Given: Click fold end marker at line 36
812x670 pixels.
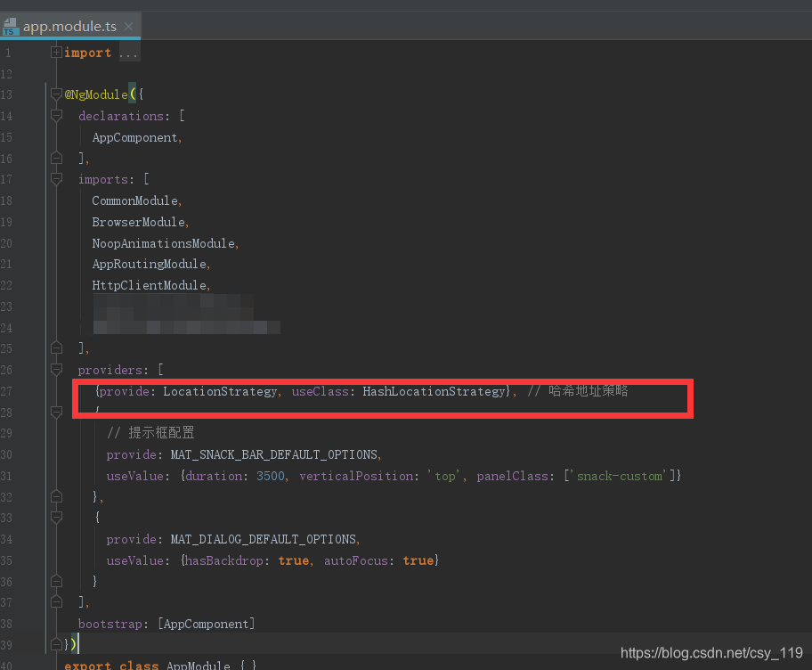Looking at the screenshot, I should point(56,581).
